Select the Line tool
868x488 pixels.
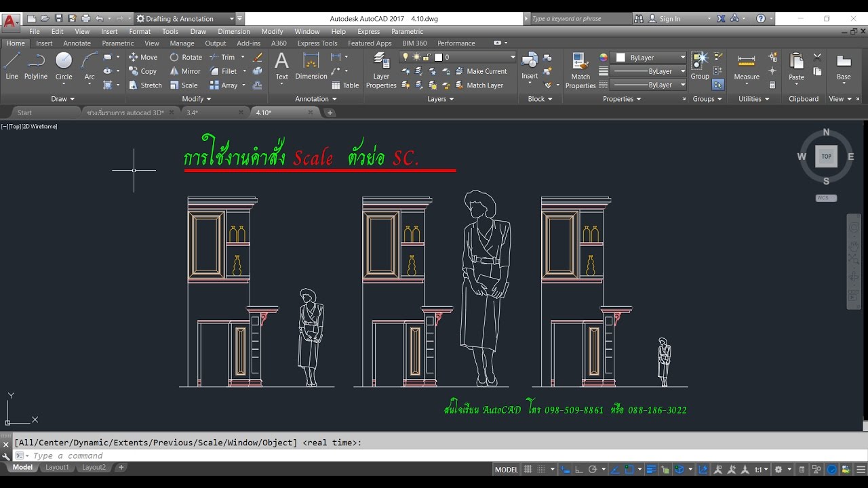(12, 66)
